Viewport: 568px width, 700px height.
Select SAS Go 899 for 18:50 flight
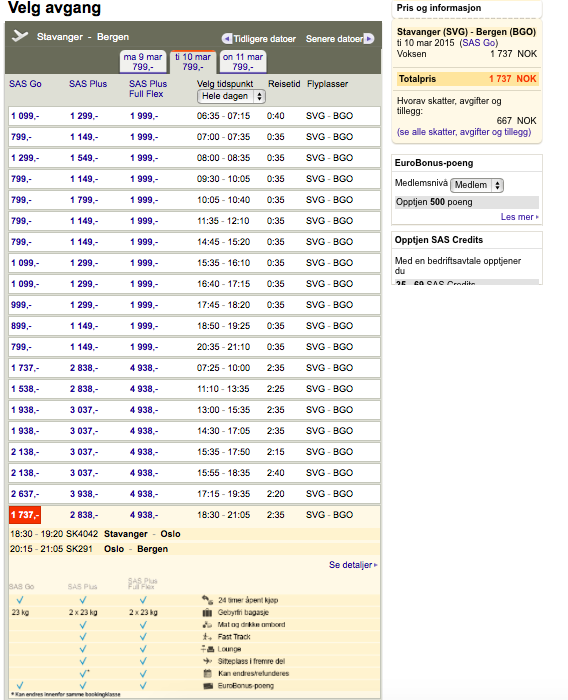tap(21, 325)
